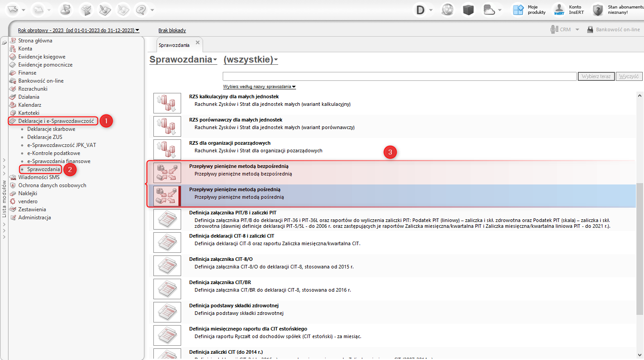The image size is (644, 360).
Task: Click the globe icon in top toolbar
Action: coord(447,10)
